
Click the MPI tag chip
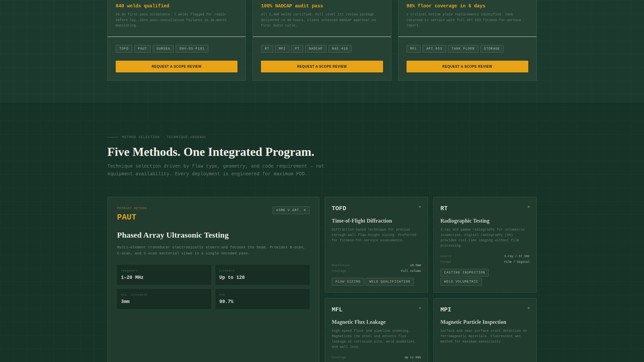282,49
